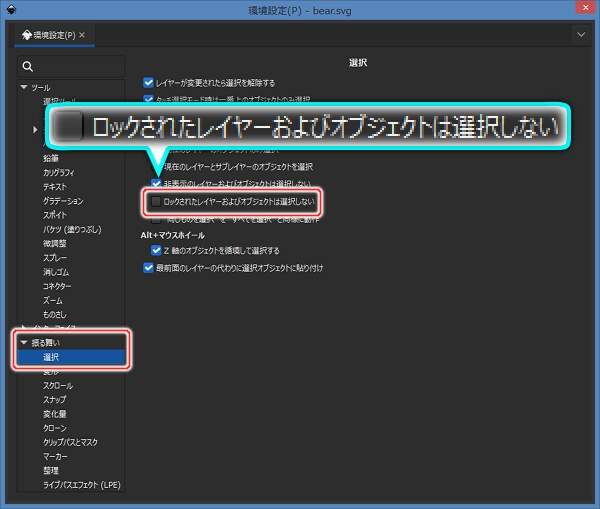Open the マーカー behavior settings
Viewport: 600px width, 509px height.
click(x=55, y=456)
